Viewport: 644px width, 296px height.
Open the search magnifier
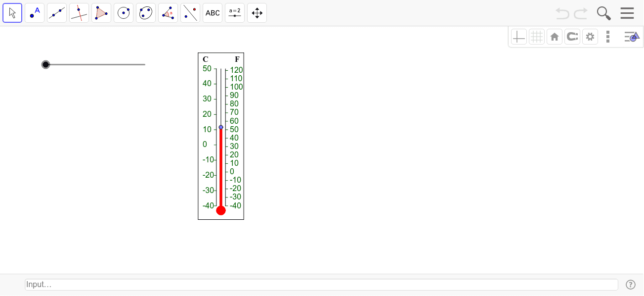coord(603,13)
